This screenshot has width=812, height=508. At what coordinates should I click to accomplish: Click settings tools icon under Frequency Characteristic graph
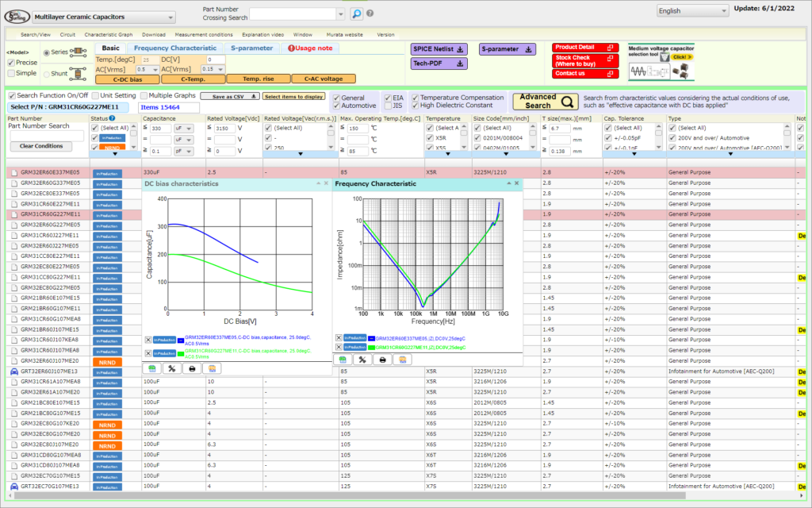pyautogui.click(x=362, y=360)
